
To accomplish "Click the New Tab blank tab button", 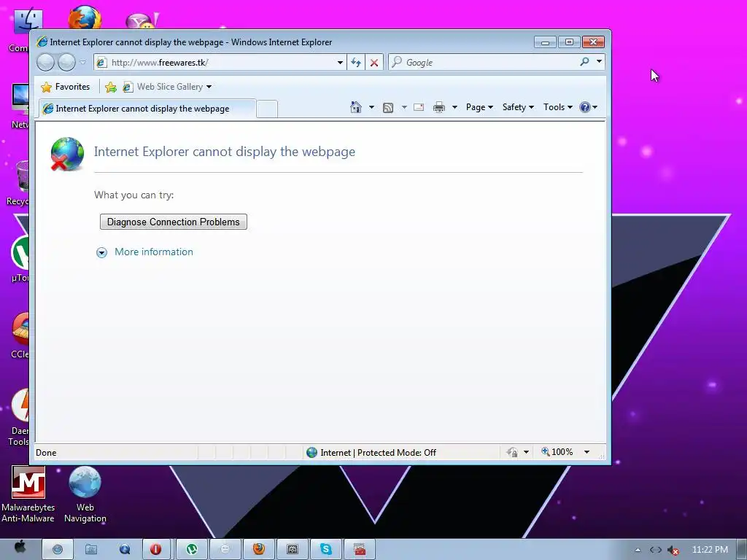I will (x=267, y=109).
